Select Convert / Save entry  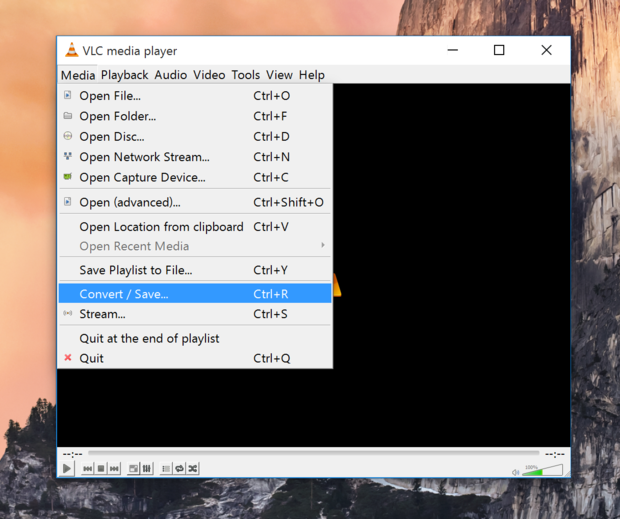[x=195, y=294]
